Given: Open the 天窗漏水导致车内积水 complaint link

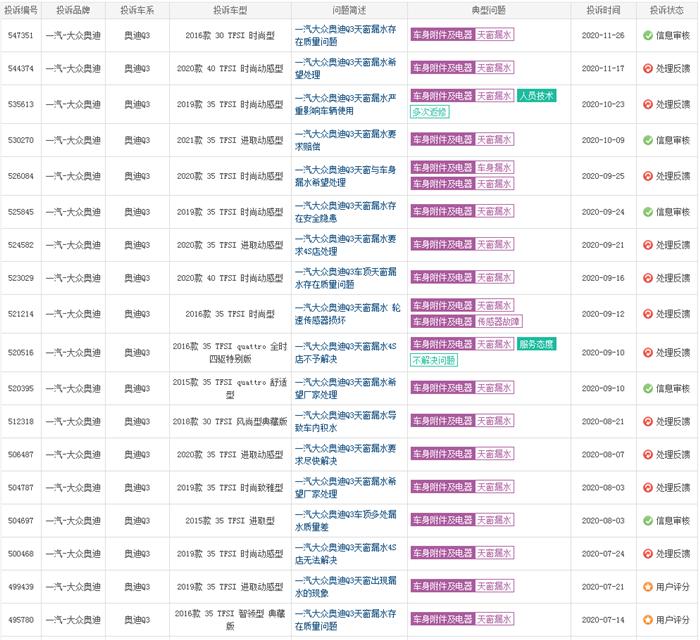Looking at the screenshot, I should (345, 421).
